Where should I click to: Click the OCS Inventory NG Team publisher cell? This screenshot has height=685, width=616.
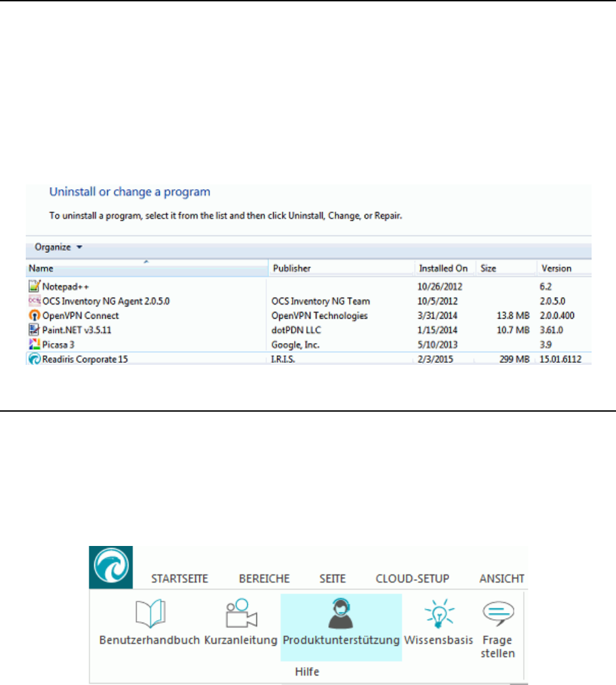(321, 301)
